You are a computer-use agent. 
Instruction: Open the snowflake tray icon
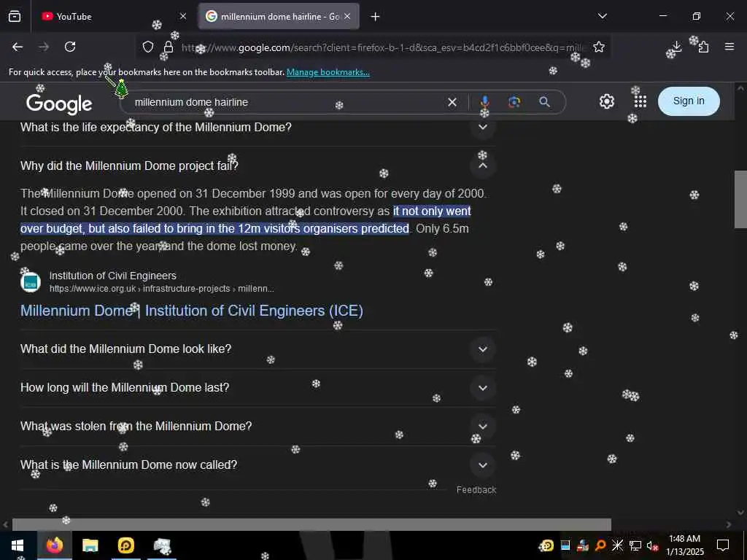pos(617,545)
